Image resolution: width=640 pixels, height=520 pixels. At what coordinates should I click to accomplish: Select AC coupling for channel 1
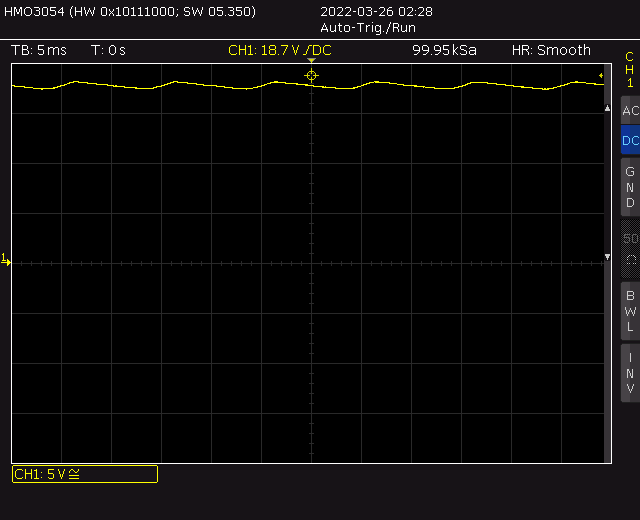click(629, 111)
